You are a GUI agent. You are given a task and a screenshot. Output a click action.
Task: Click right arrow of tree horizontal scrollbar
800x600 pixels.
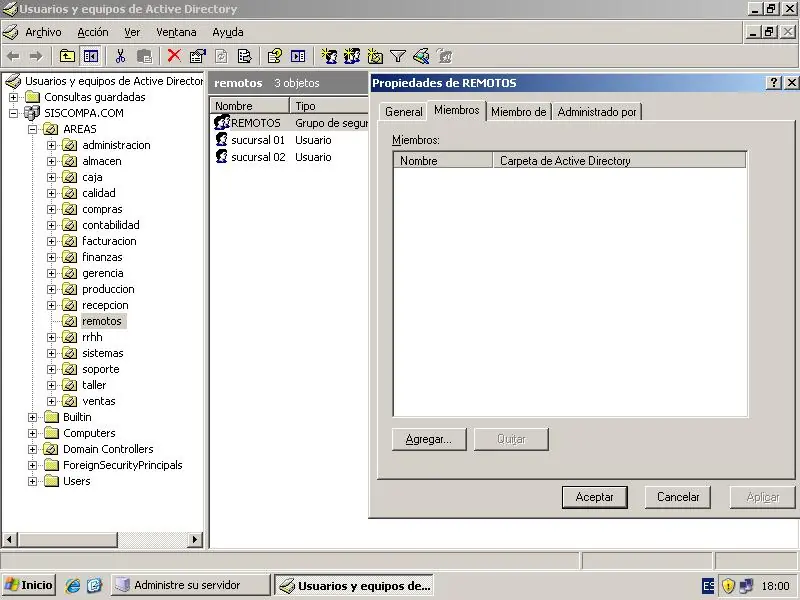[x=194, y=539]
